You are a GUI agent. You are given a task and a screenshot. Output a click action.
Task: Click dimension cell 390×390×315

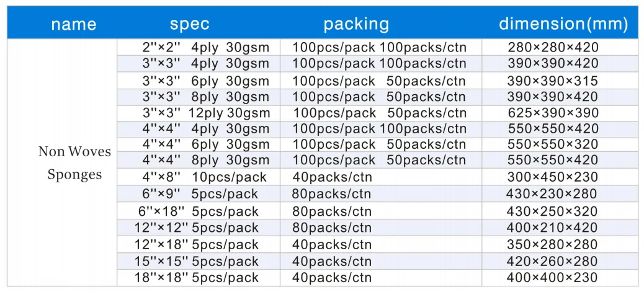[553, 81]
